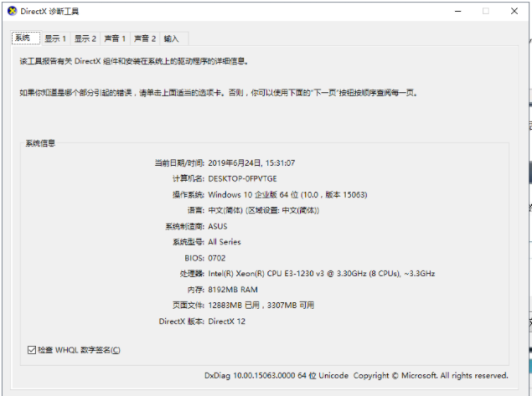This screenshot has height=396, width=532.
Task: Click the window title DirectX 诊断工具
Action: pyautogui.click(x=49, y=11)
